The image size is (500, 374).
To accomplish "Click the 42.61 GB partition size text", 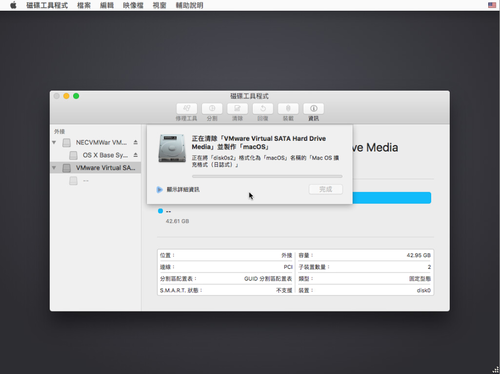I will pos(177,221).
